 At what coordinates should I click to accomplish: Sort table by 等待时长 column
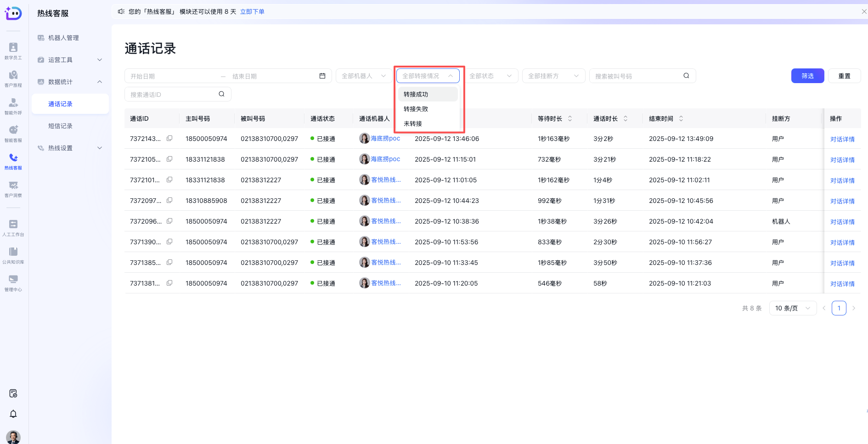[570, 118]
